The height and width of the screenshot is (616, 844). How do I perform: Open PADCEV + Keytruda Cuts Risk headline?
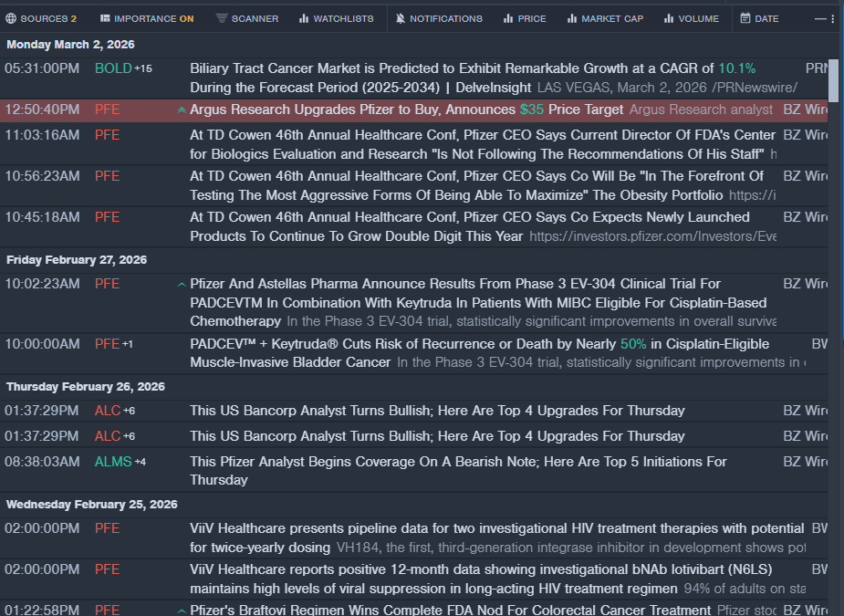(480, 352)
